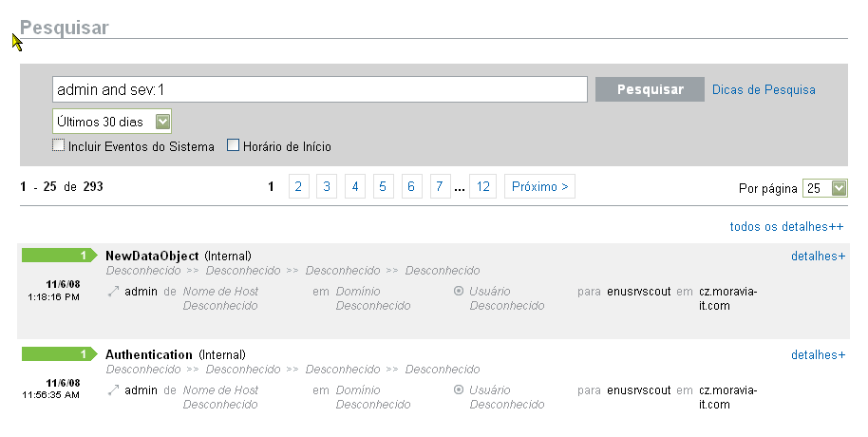
Task: Click current page number 1
Action: (271, 186)
